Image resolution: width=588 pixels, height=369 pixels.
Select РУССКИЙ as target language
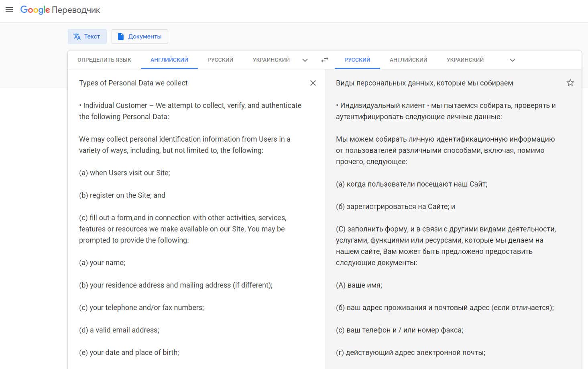pyautogui.click(x=357, y=60)
